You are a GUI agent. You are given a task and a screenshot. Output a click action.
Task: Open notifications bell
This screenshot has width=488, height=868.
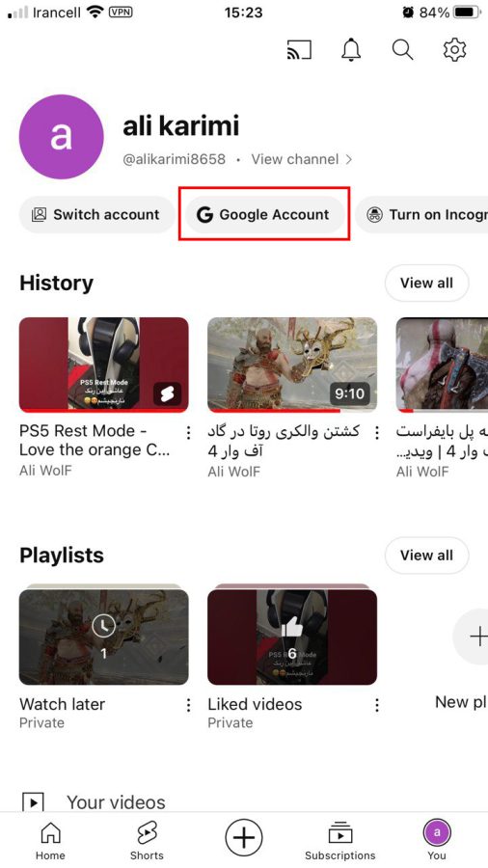(351, 50)
